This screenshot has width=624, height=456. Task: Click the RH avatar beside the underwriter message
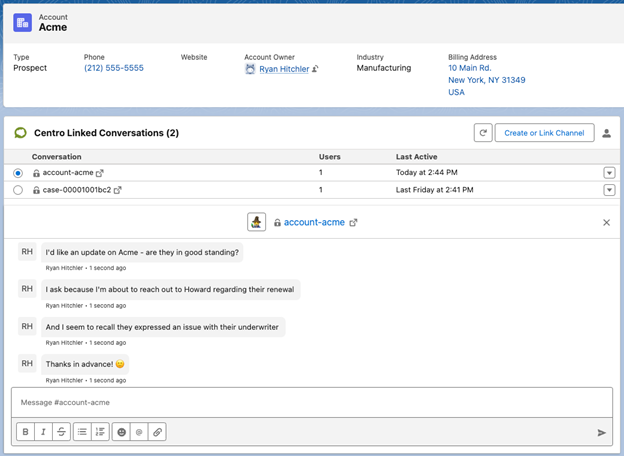(x=27, y=326)
